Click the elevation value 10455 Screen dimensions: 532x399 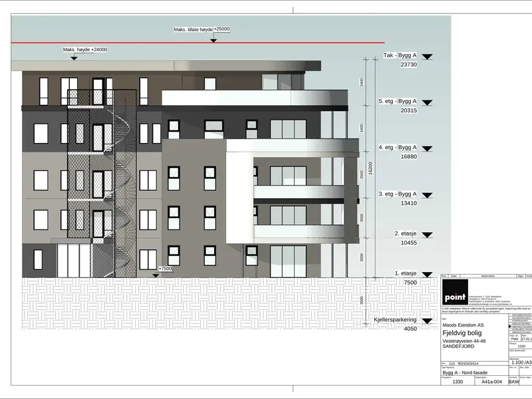pos(408,243)
